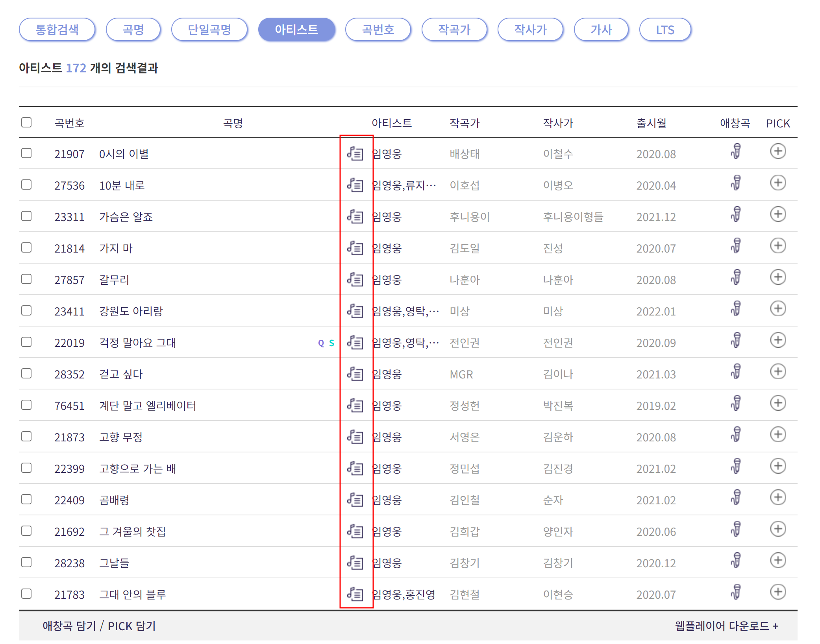820x644 pixels.
Task: Tick the checkbox beside 고향으로 가는 배
Action: (x=26, y=468)
